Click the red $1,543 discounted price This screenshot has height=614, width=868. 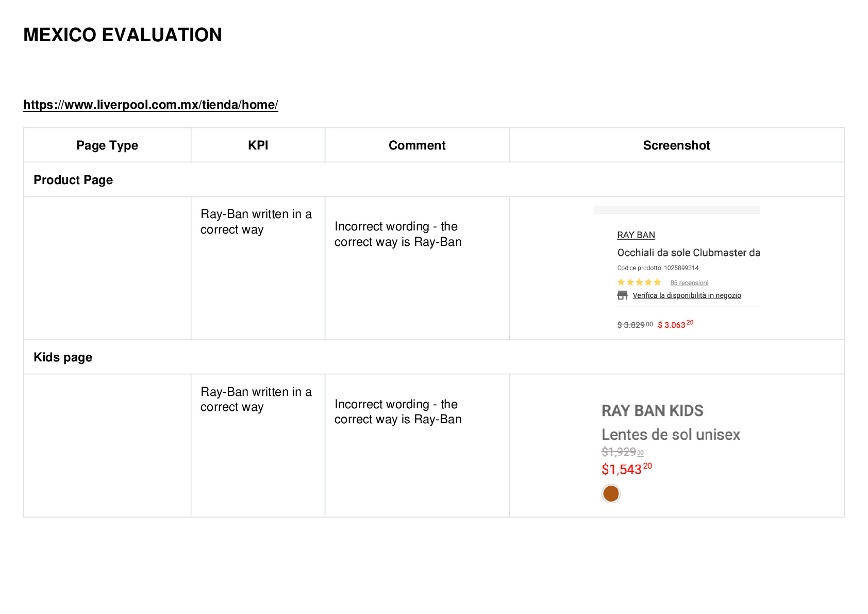click(x=627, y=469)
